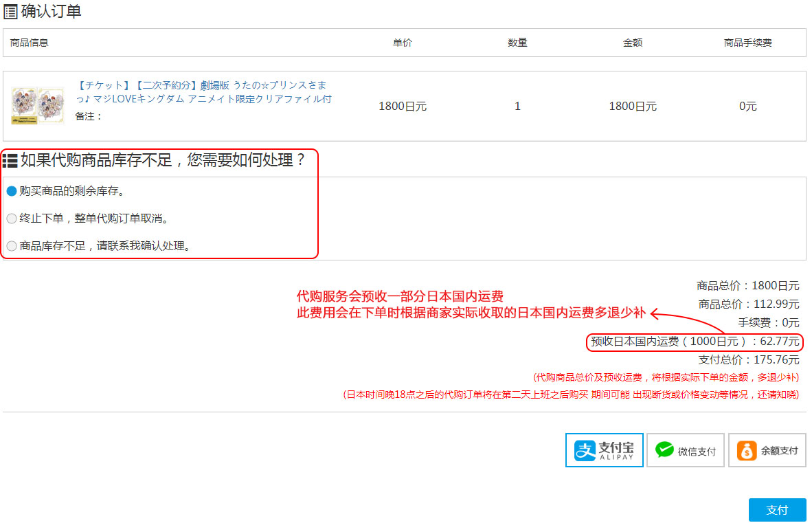Click the unit price 1800日元 cell

(403, 106)
